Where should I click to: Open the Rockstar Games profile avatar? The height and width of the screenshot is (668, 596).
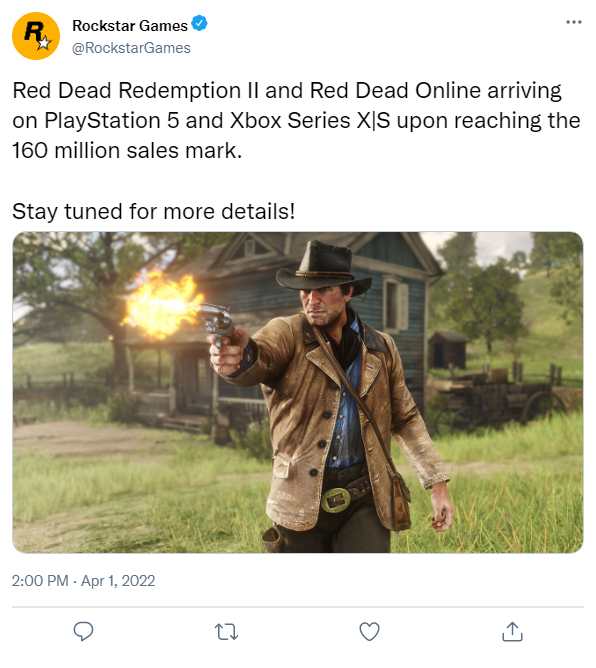36,36
